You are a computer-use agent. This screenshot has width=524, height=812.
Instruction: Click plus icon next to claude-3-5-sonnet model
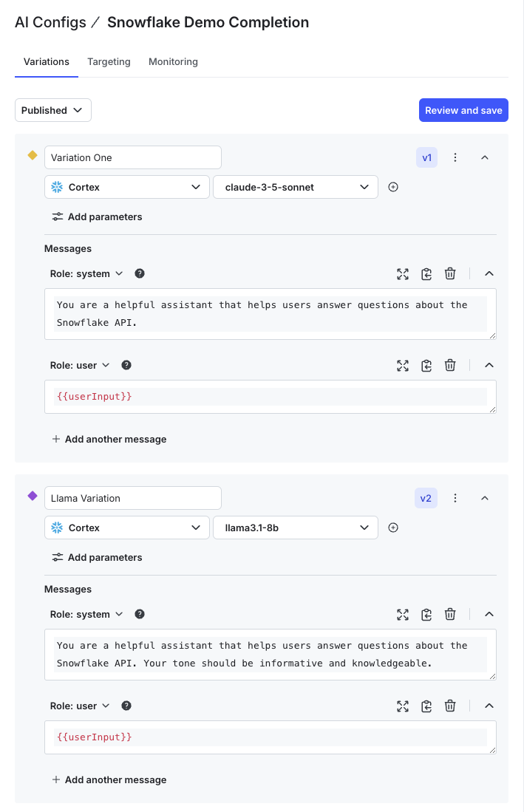click(393, 188)
